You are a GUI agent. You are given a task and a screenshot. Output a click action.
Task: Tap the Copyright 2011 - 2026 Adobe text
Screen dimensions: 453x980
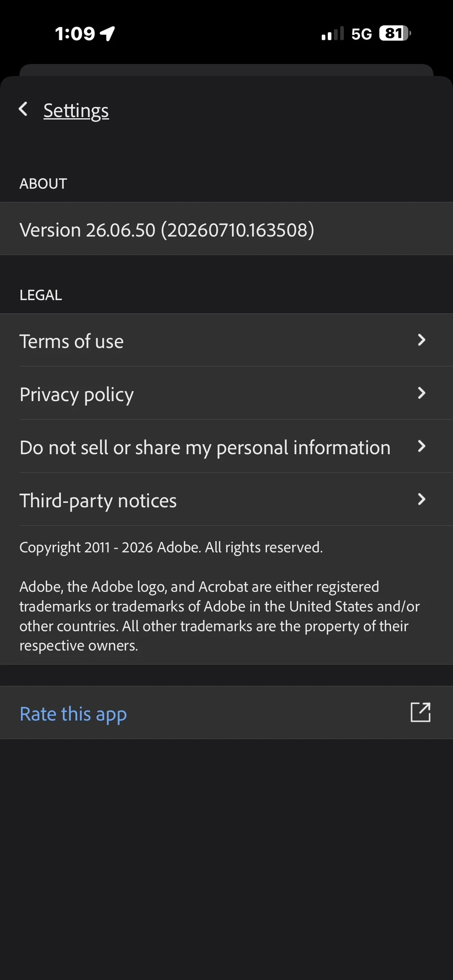click(171, 548)
